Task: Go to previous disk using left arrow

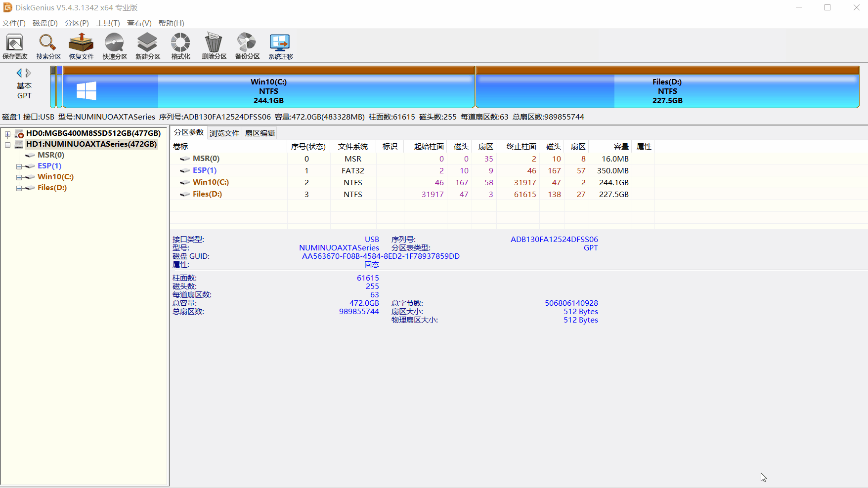Action: (19, 73)
